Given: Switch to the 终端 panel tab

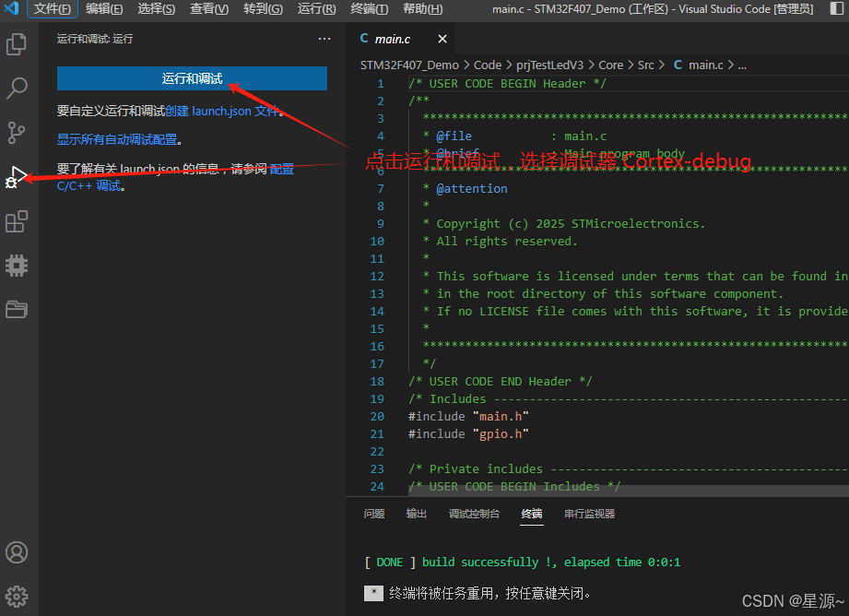Looking at the screenshot, I should [532, 514].
